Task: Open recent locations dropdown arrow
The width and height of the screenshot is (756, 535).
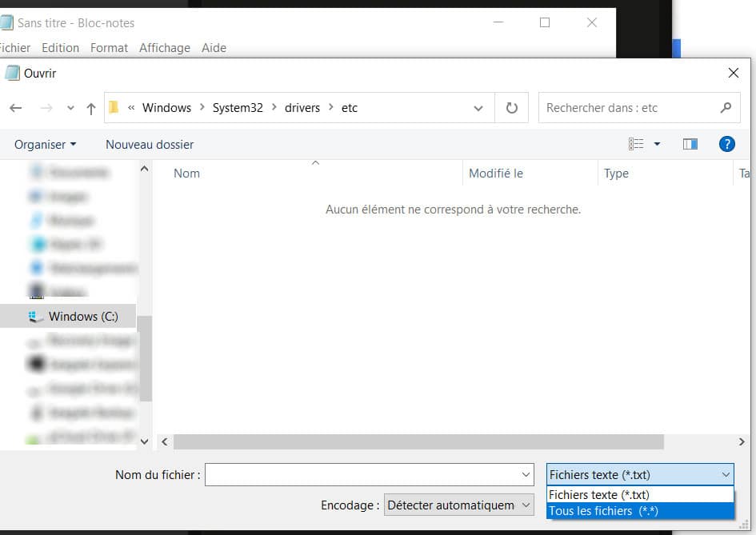Action: [x=71, y=108]
